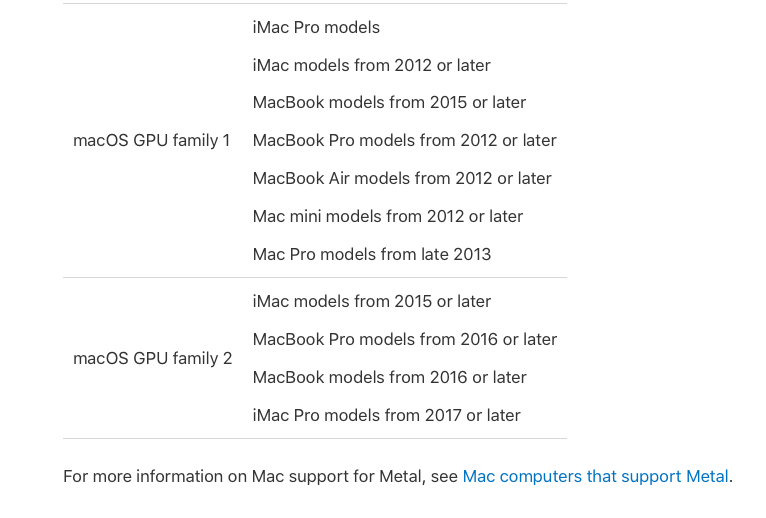Click iMac models from 2015 or later
The height and width of the screenshot is (518, 766).
372,302
